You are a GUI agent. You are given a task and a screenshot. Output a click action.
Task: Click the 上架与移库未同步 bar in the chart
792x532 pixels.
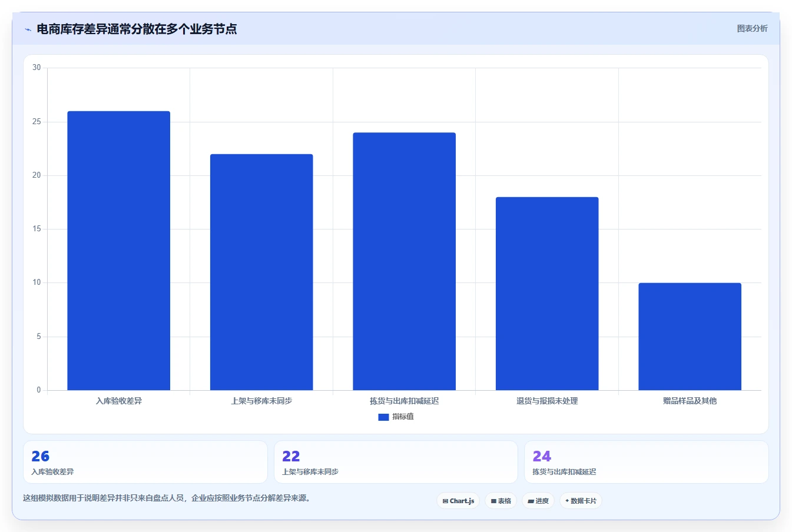click(x=261, y=272)
